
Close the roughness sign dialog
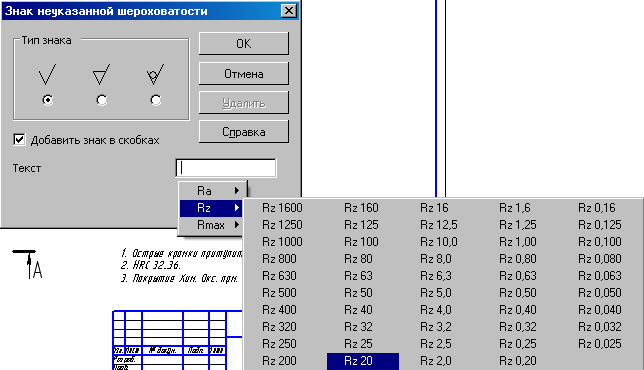[289, 11]
